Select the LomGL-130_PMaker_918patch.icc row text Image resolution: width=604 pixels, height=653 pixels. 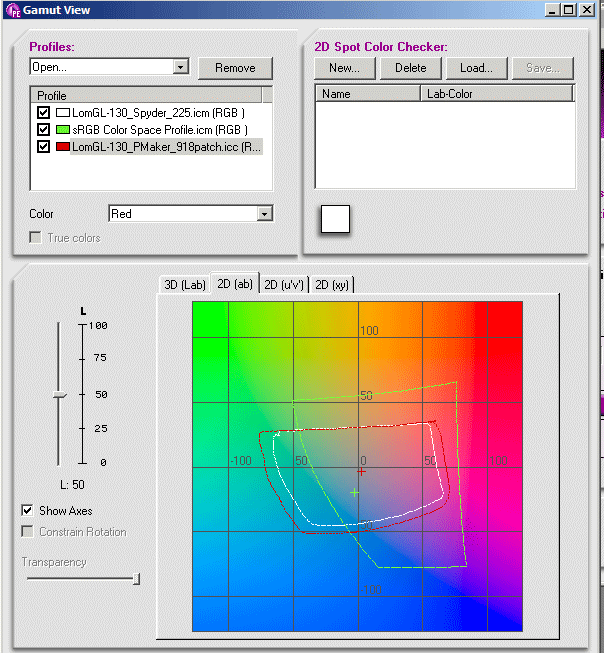click(167, 147)
